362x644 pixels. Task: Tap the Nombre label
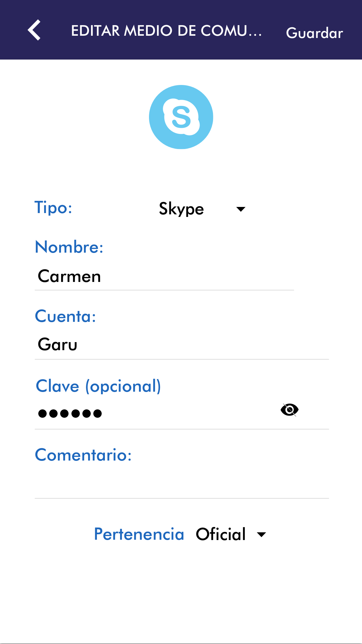[x=69, y=247]
